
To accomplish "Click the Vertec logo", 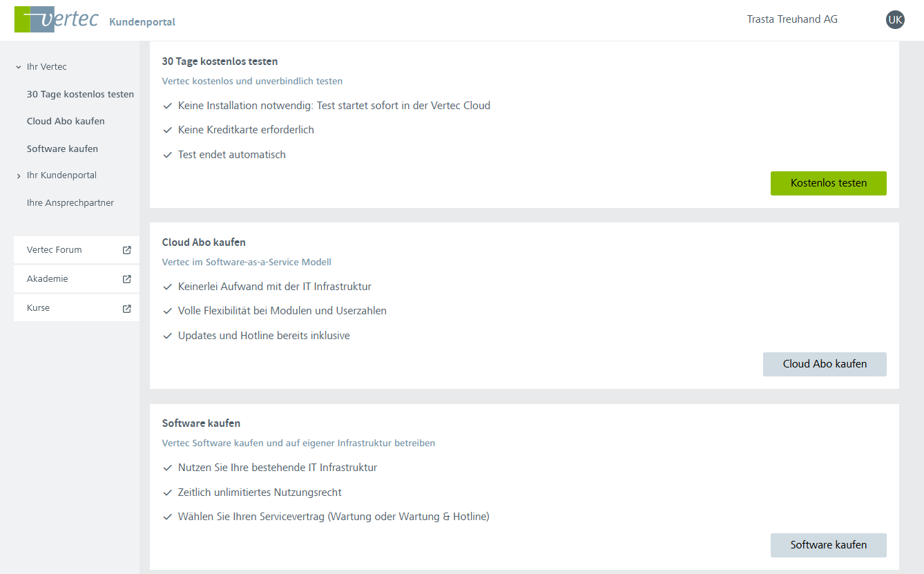I will point(57,20).
